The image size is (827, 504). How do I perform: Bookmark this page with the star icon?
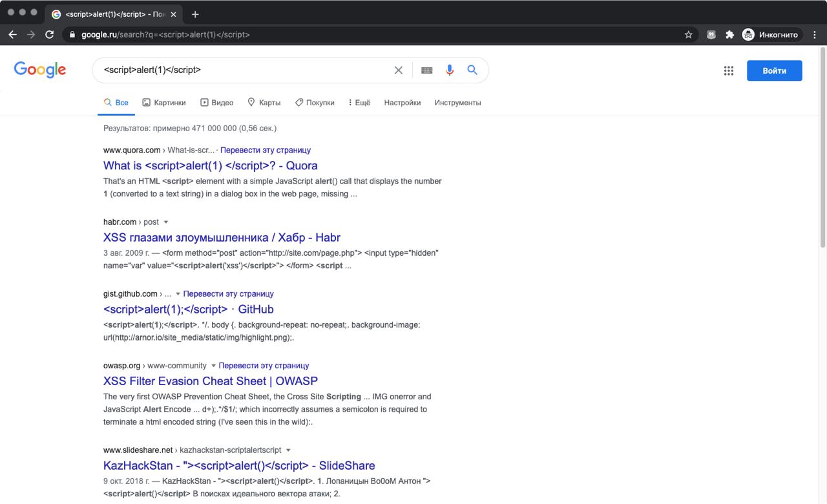point(689,35)
